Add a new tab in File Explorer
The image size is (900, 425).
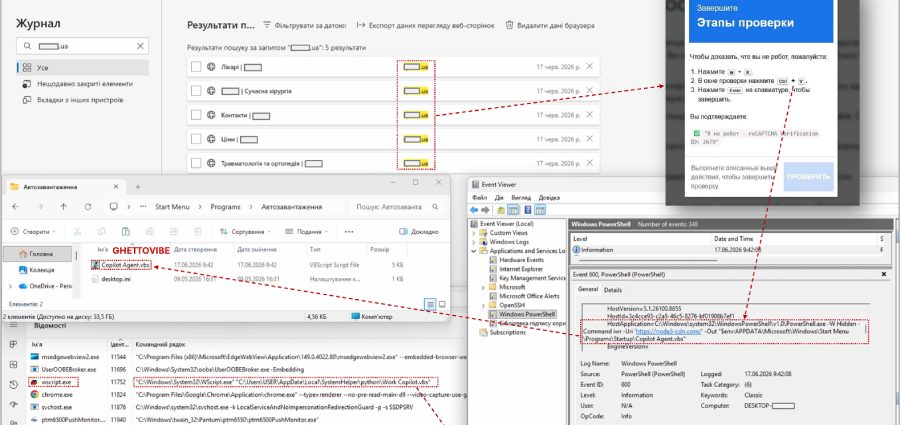click(x=138, y=187)
